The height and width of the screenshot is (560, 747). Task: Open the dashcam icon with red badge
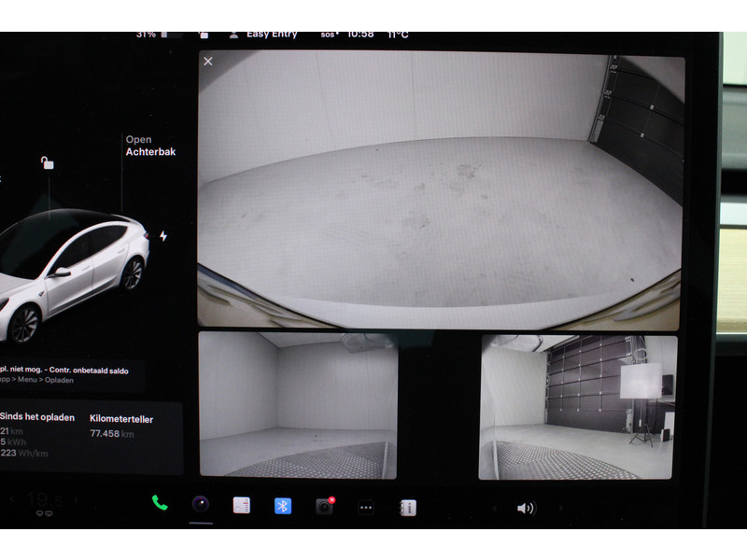point(324,506)
